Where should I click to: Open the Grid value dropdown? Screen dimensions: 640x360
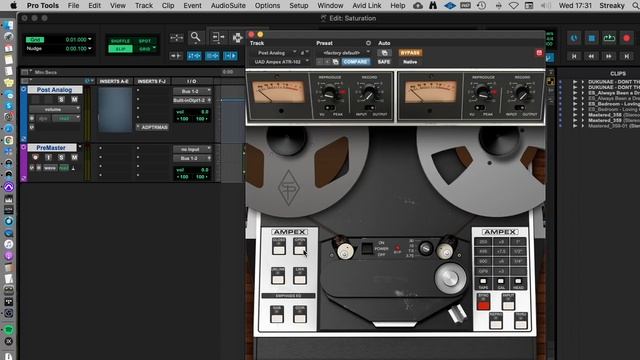(x=90, y=39)
